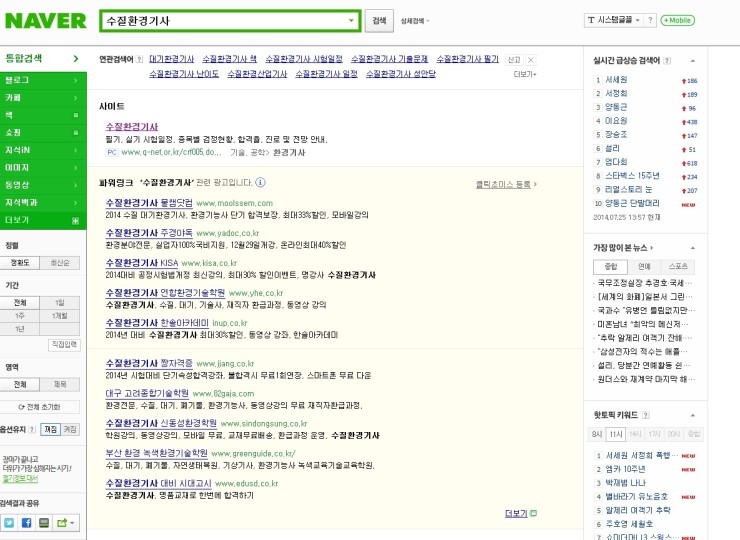Open the 동영상 menu item
The width and height of the screenshot is (740, 540).
(43, 185)
